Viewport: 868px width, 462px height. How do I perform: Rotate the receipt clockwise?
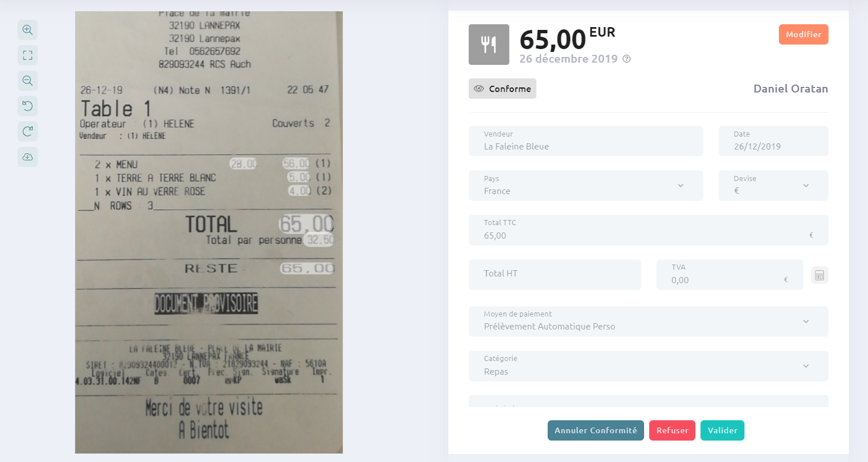28,131
